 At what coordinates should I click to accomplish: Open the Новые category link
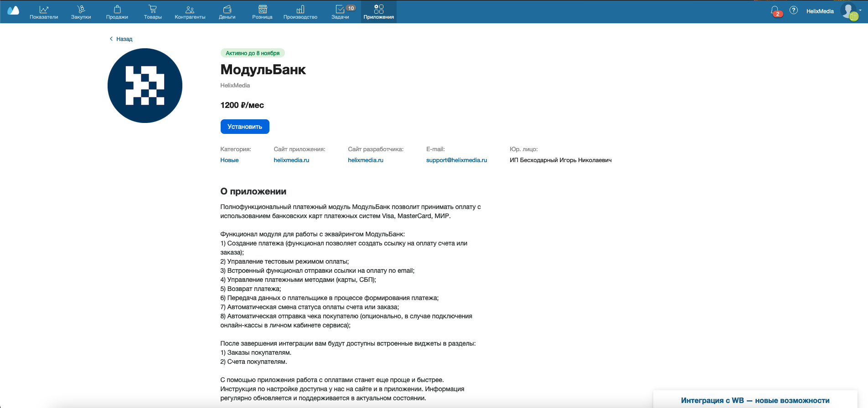(229, 160)
